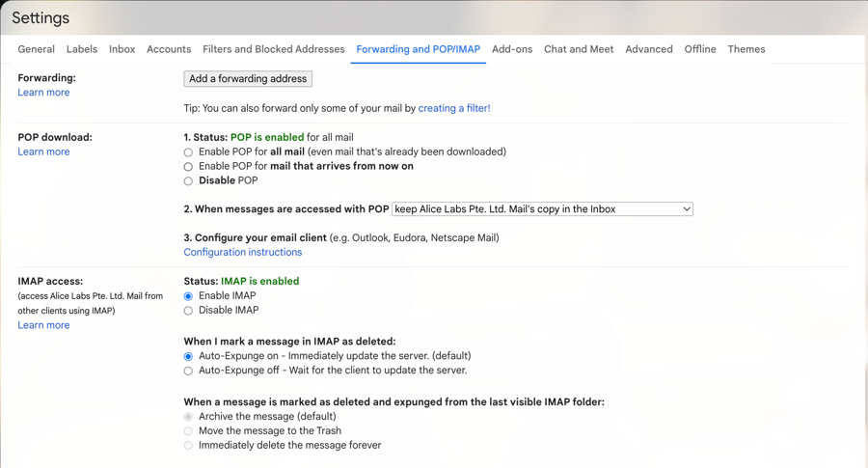Switch to the Labels tab
This screenshot has width=868, height=468.
(x=82, y=49)
